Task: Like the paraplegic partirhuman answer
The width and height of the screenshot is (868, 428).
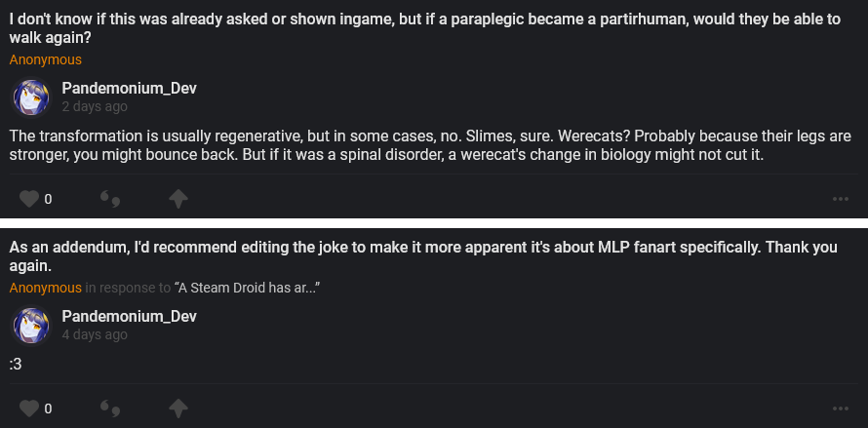Action: 28,199
